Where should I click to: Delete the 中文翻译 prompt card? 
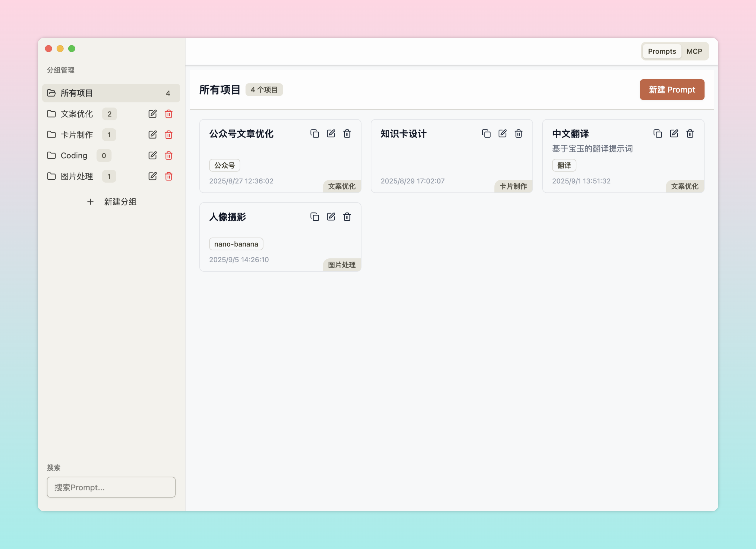point(690,134)
